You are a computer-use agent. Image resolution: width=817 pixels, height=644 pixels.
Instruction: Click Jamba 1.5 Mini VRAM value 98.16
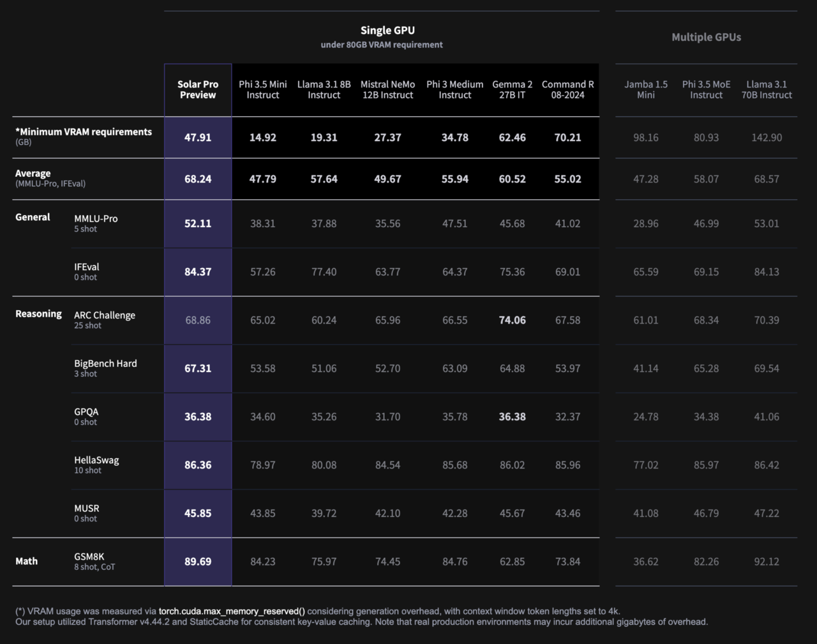click(x=646, y=137)
